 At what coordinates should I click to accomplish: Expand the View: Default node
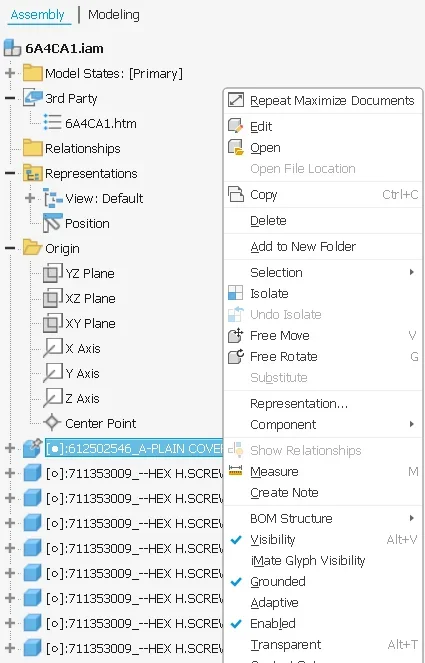30,198
